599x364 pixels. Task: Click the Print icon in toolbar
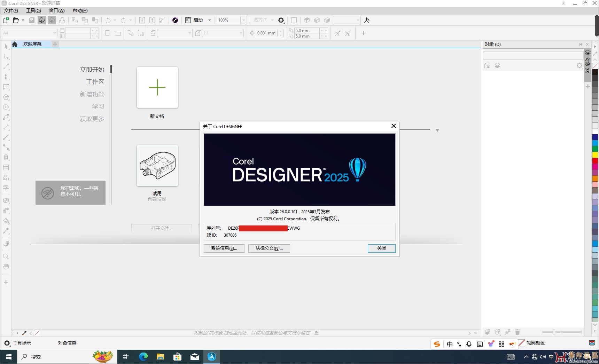click(x=62, y=20)
